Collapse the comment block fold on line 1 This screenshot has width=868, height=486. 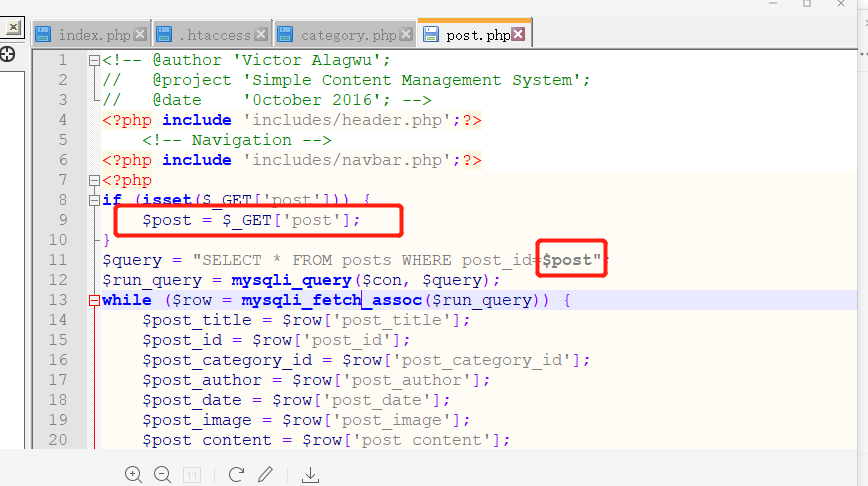[94, 60]
